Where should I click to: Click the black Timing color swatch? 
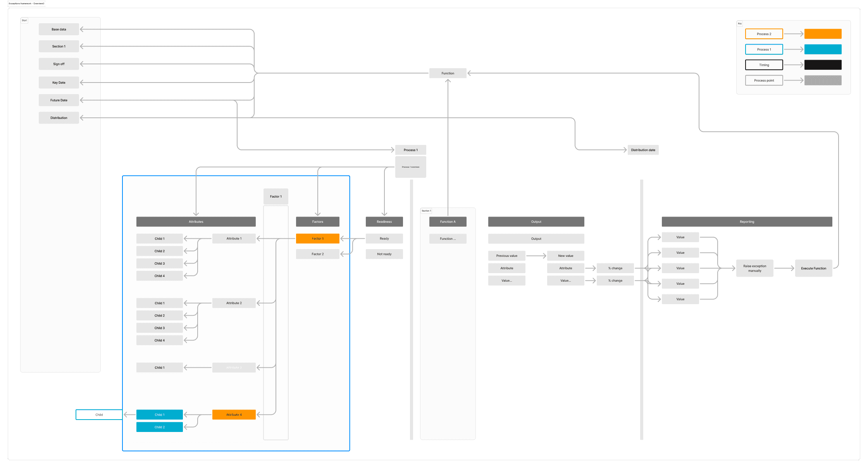[823, 65]
